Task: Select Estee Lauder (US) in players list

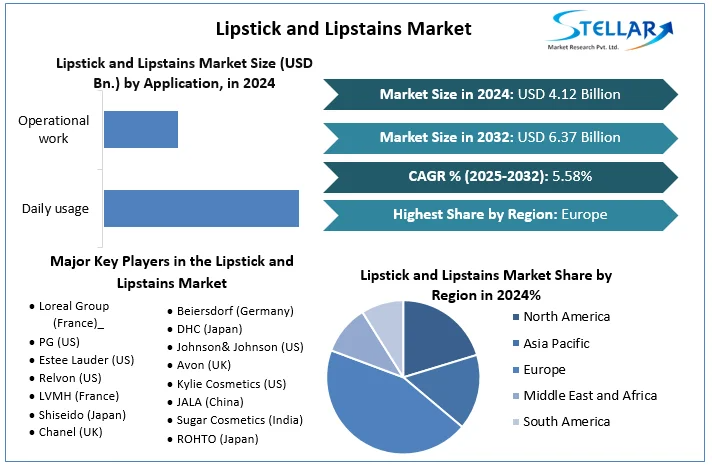Action: tap(86, 360)
